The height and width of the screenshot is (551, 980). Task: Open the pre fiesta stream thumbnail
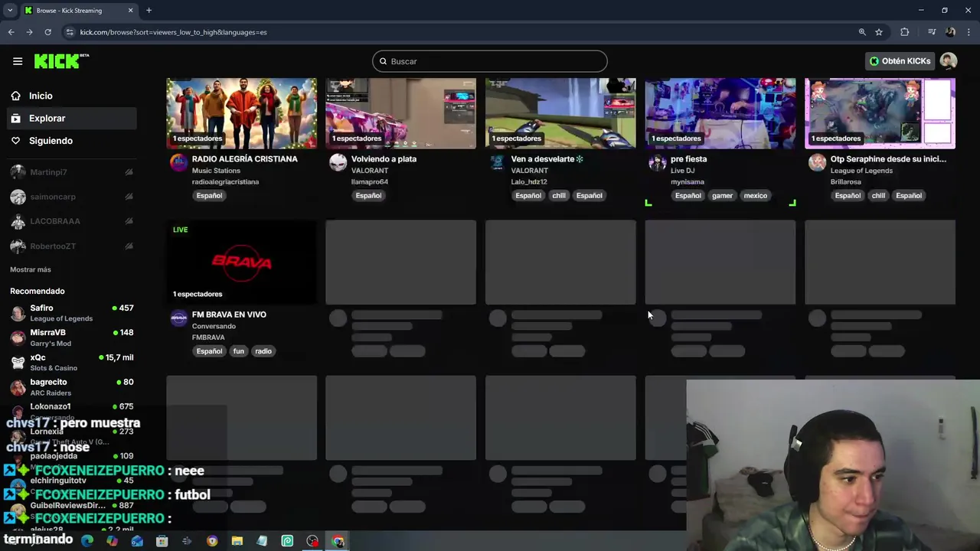click(x=720, y=112)
